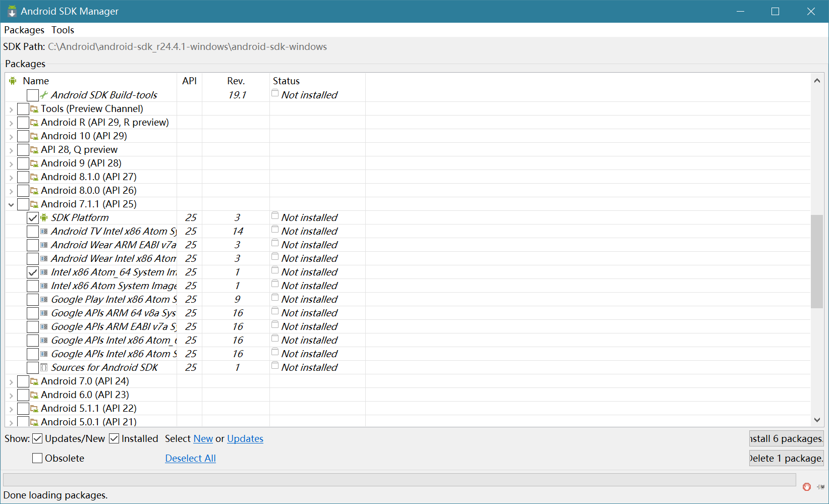Image resolution: width=829 pixels, height=504 pixels.
Task: Expand the Android 9 (API 28) group
Action: (x=11, y=163)
